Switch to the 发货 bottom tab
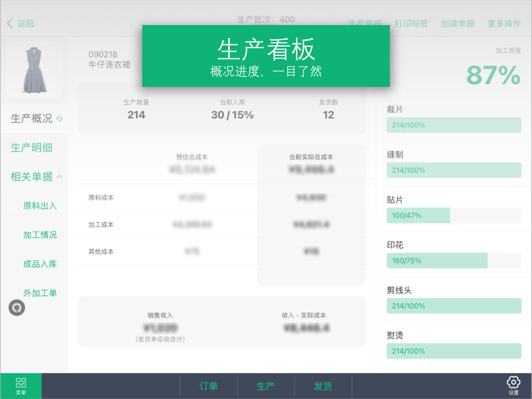This screenshot has width=532, height=399. click(323, 386)
